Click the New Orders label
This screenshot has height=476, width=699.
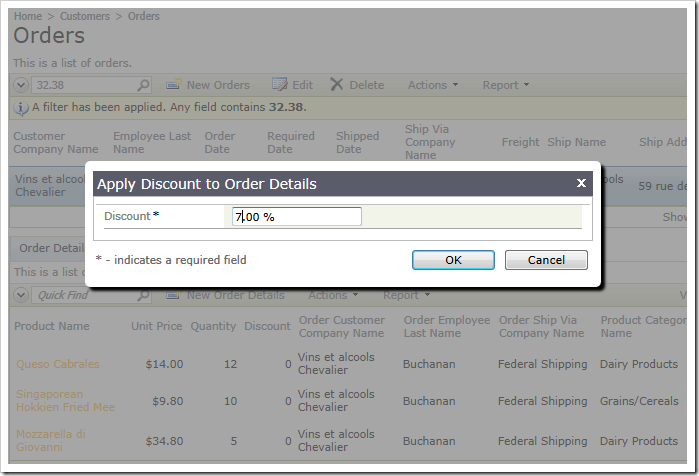tap(218, 85)
